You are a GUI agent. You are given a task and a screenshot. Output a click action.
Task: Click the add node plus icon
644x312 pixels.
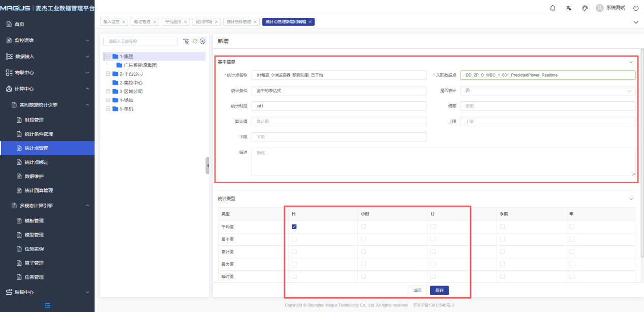(202, 41)
